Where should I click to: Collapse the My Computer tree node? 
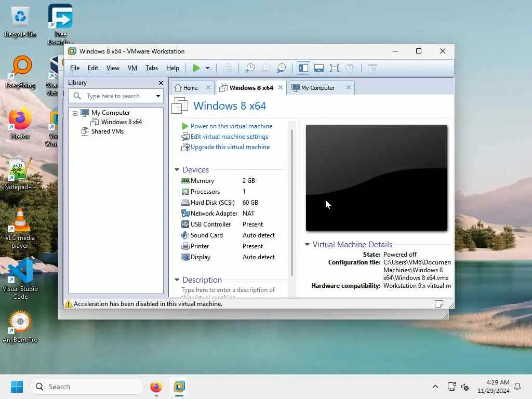coord(75,113)
